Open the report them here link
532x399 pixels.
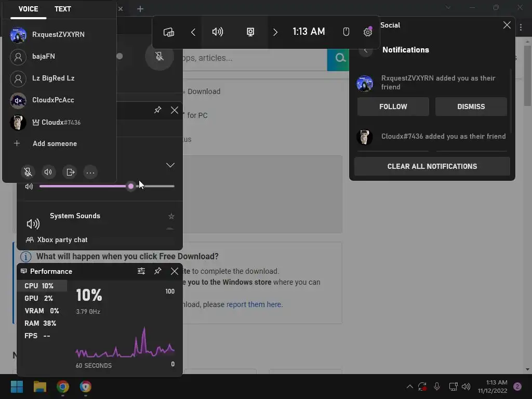[254, 304]
